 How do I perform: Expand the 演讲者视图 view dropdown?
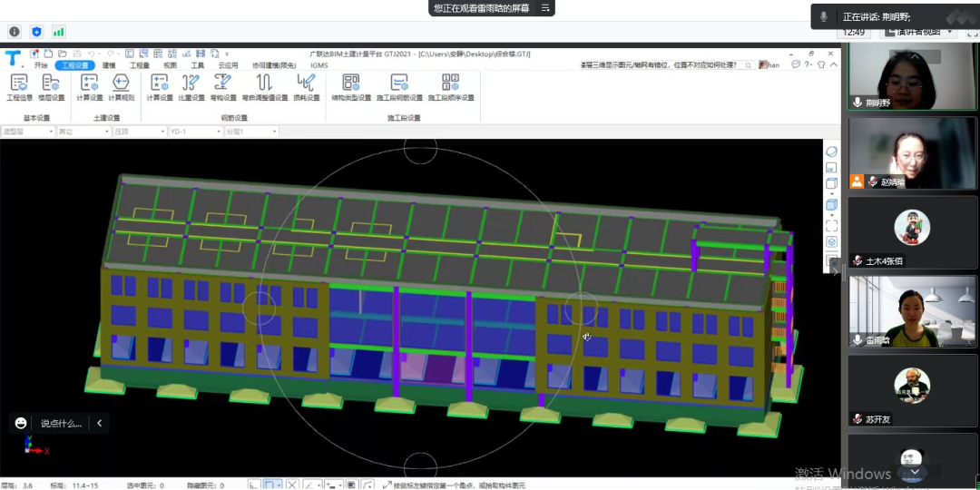pyautogui.click(x=949, y=32)
